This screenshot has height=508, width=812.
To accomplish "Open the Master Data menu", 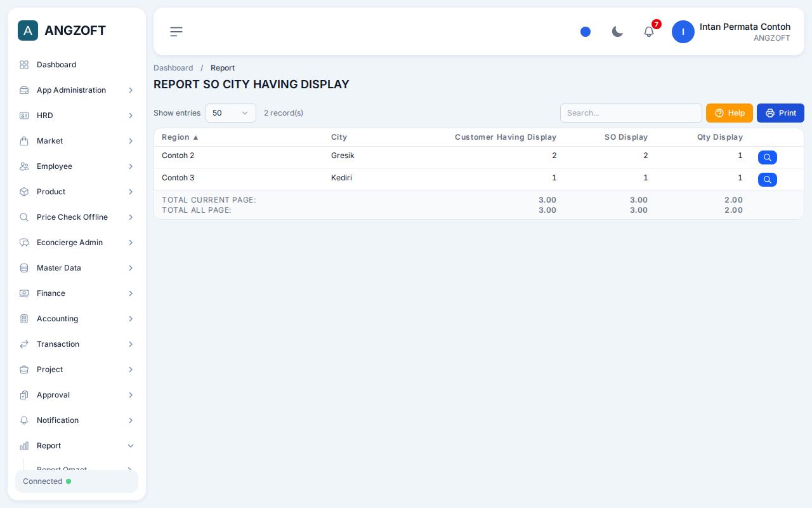I will 77,268.
